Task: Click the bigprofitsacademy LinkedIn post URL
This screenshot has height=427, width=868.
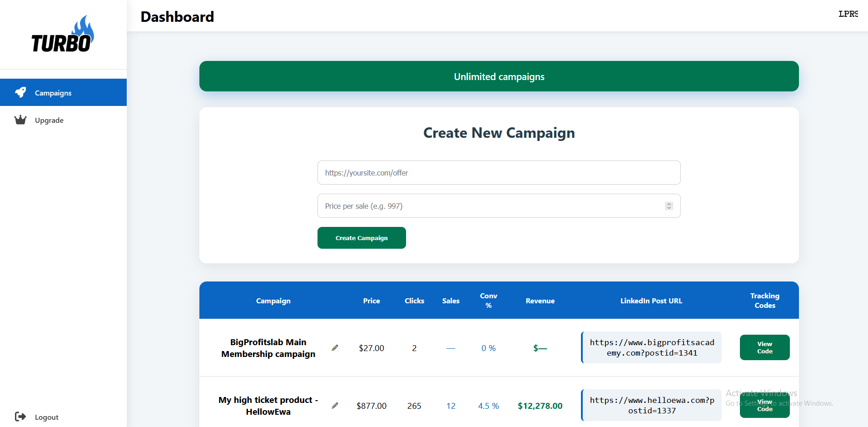Action: (x=651, y=347)
